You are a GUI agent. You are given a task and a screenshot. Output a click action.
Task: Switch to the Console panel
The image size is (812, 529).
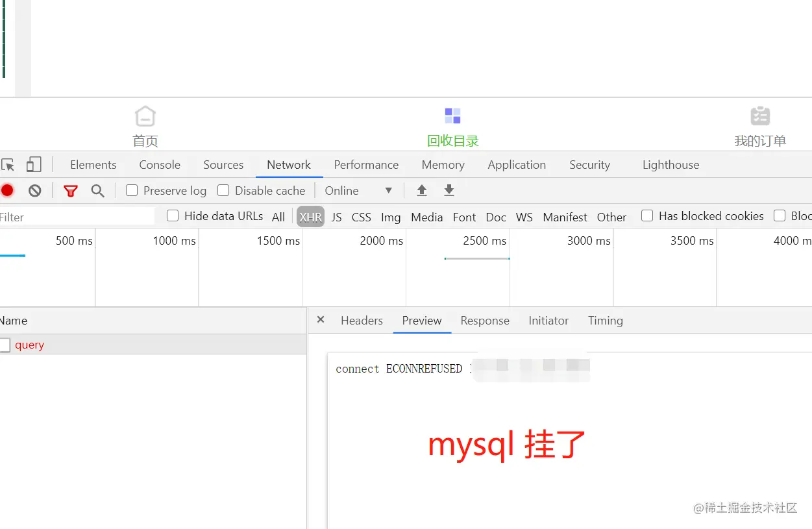[160, 165]
